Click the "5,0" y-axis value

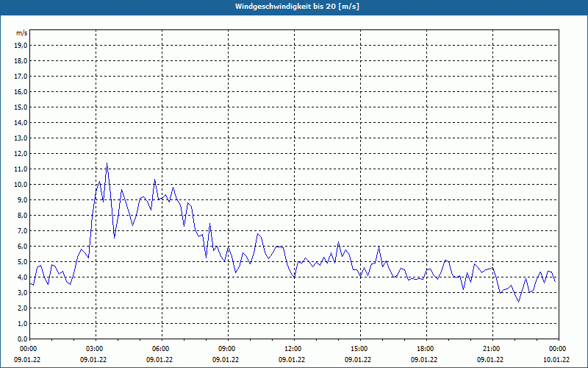pos(22,262)
